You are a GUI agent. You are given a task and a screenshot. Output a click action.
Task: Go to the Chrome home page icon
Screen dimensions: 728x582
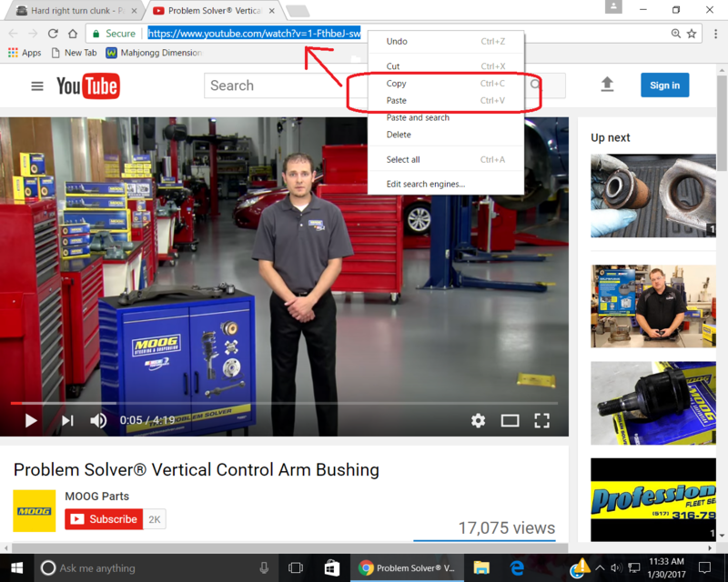pos(73,34)
